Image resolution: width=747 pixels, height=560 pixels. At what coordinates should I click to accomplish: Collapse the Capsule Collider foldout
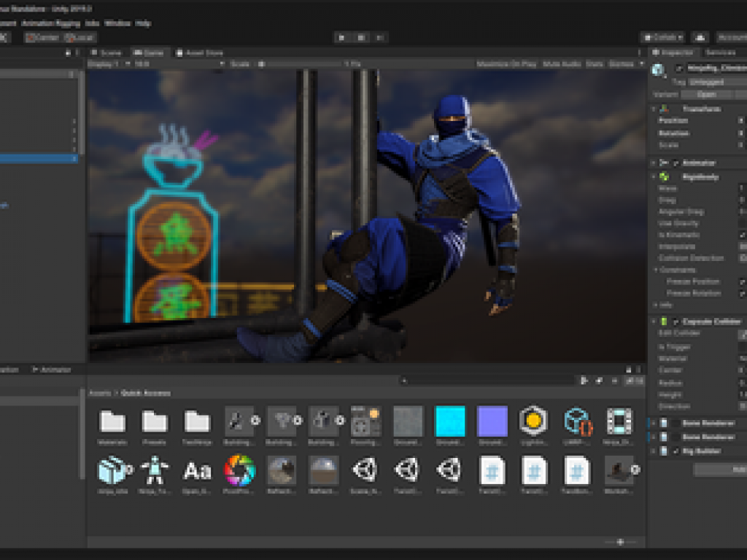pyautogui.click(x=654, y=322)
